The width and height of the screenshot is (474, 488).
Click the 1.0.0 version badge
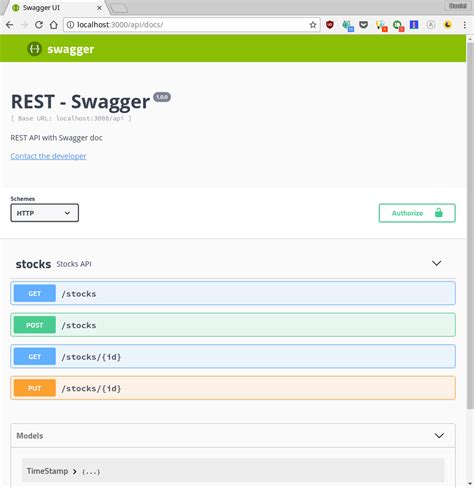(x=162, y=97)
